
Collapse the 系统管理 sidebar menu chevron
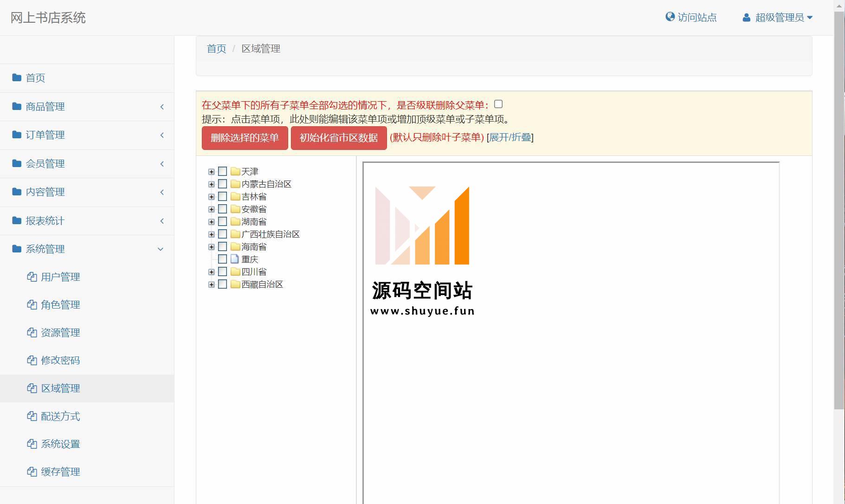(161, 249)
